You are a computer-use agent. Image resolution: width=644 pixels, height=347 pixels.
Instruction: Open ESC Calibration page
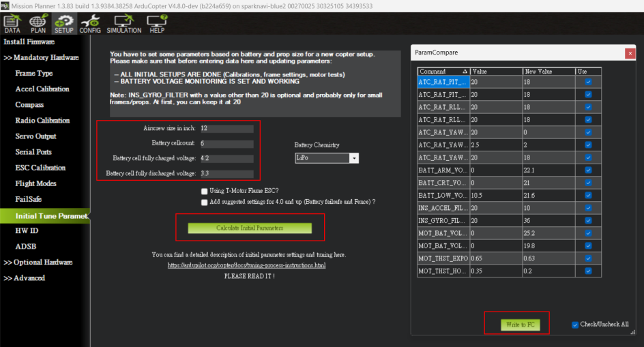(40, 168)
